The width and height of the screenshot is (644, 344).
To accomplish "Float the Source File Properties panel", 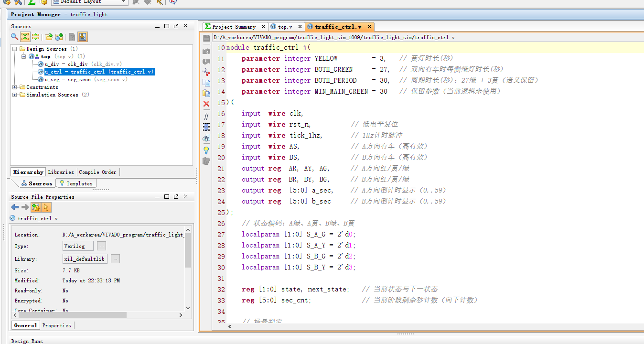I will [176, 196].
